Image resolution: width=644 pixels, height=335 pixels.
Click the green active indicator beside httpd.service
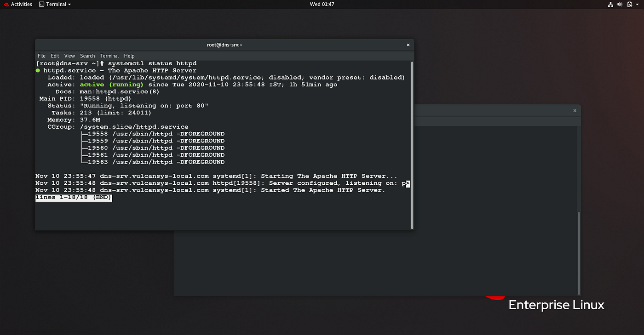(37, 70)
